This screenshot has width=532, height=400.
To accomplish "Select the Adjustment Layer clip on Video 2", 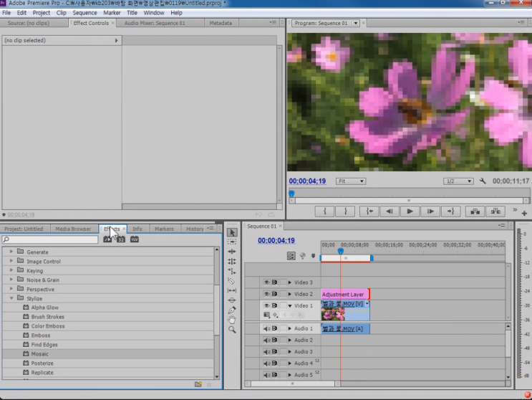I will [344, 295].
